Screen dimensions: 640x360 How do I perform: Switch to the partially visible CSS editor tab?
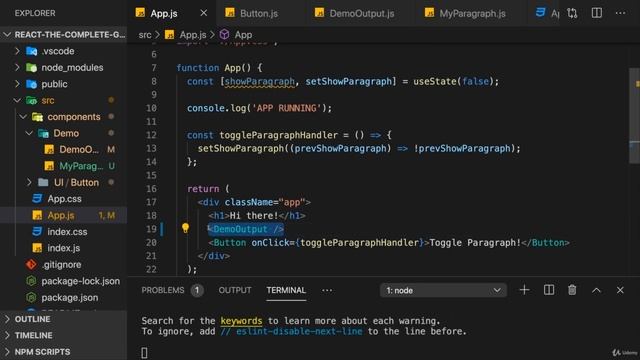click(547, 13)
